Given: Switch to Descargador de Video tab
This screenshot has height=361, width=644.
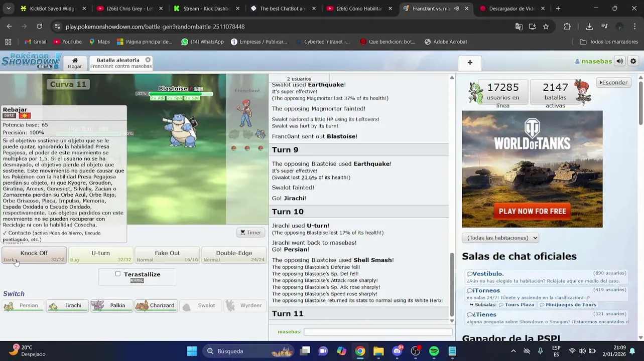Looking at the screenshot, I should click(x=512, y=9).
